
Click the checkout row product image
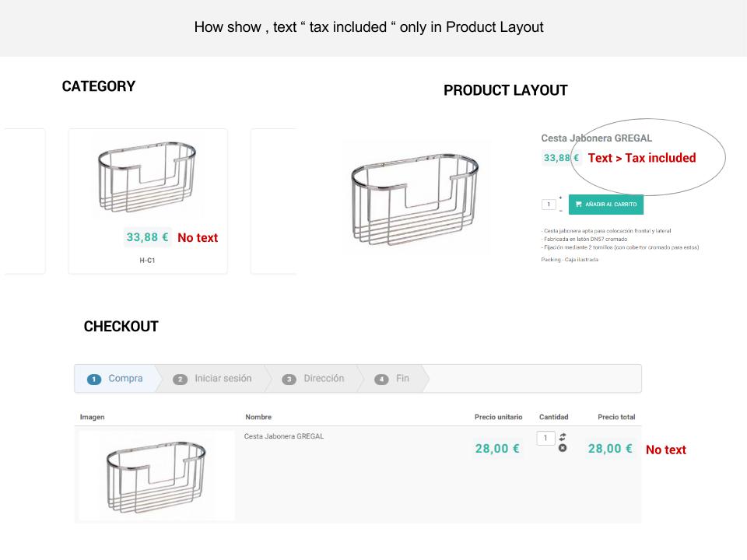(156, 474)
